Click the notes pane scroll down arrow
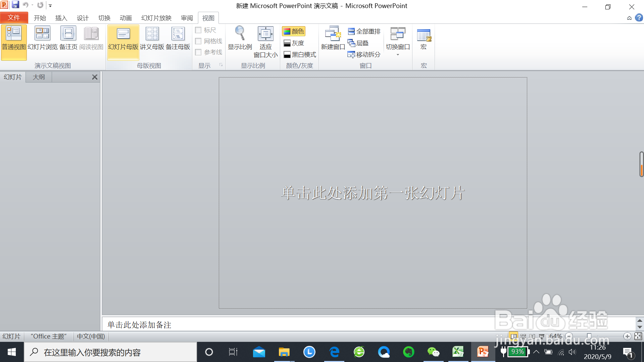This screenshot has width=644, height=362. pyautogui.click(x=640, y=327)
